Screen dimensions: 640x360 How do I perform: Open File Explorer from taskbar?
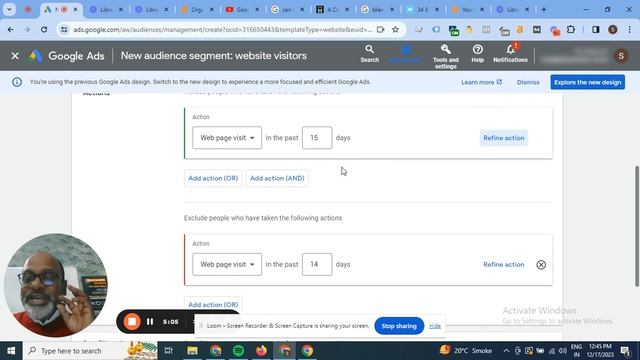click(x=192, y=351)
